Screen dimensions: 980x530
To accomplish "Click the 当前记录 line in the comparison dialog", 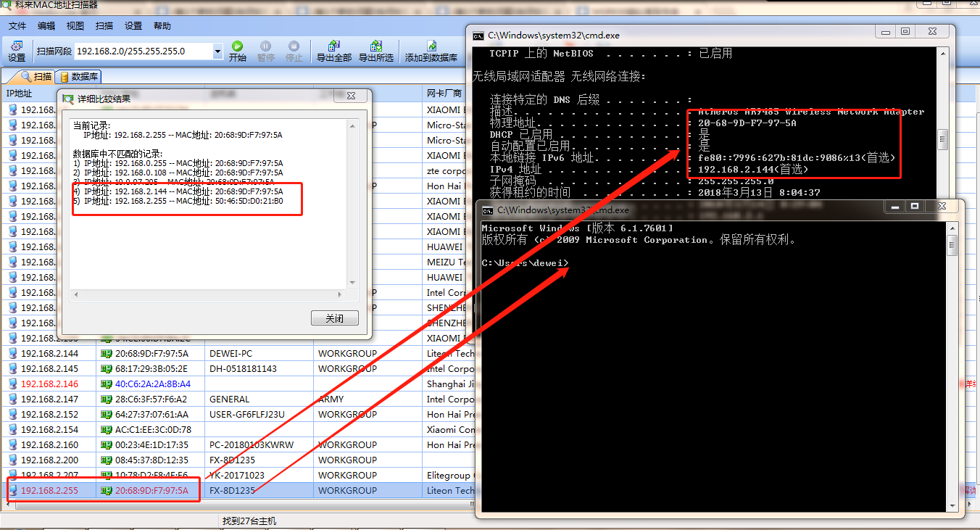I will (x=92, y=125).
